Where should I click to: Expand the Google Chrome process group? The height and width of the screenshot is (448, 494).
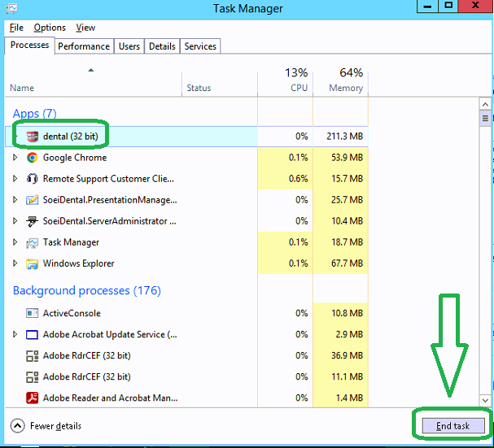tap(15, 158)
